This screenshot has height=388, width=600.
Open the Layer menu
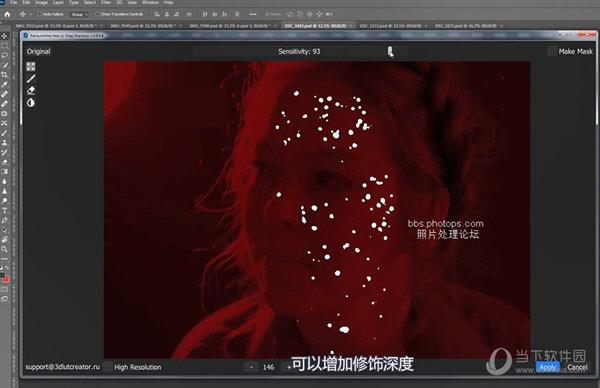[58, 2]
